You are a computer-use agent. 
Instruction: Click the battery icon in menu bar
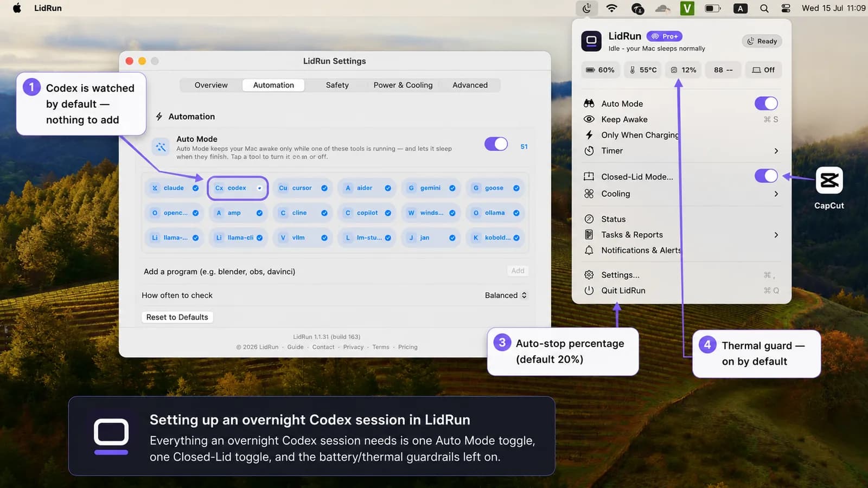point(712,8)
